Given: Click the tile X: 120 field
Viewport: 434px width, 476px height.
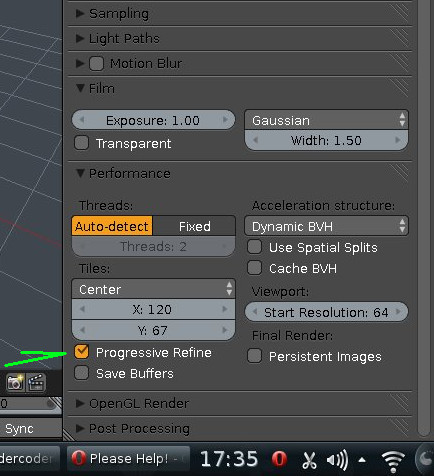Looking at the screenshot, I should [153, 309].
